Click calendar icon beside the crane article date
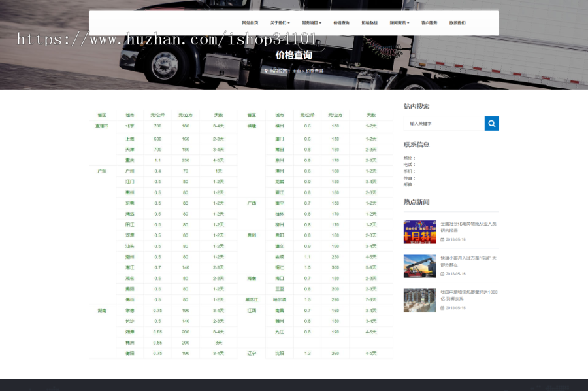This screenshot has height=391, width=588. pos(442,274)
